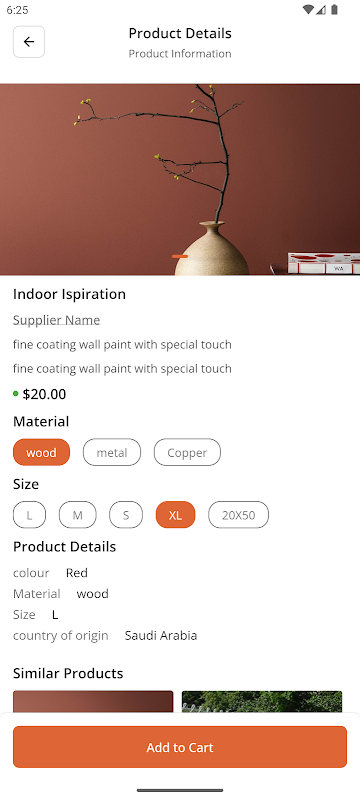Open the Supplier Name link
Screen dimensions: 360x800
pos(57,320)
